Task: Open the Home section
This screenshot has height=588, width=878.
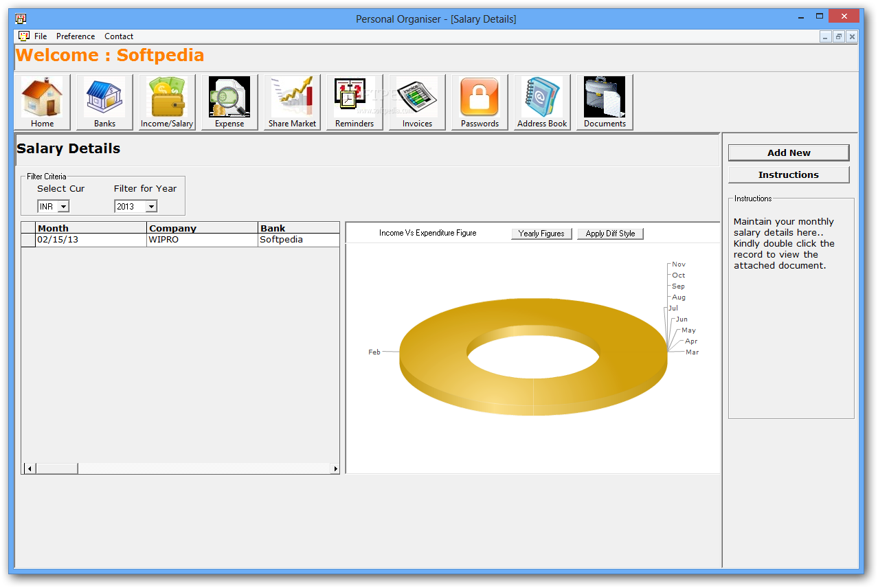Action: pyautogui.click(x=43, y=102)
